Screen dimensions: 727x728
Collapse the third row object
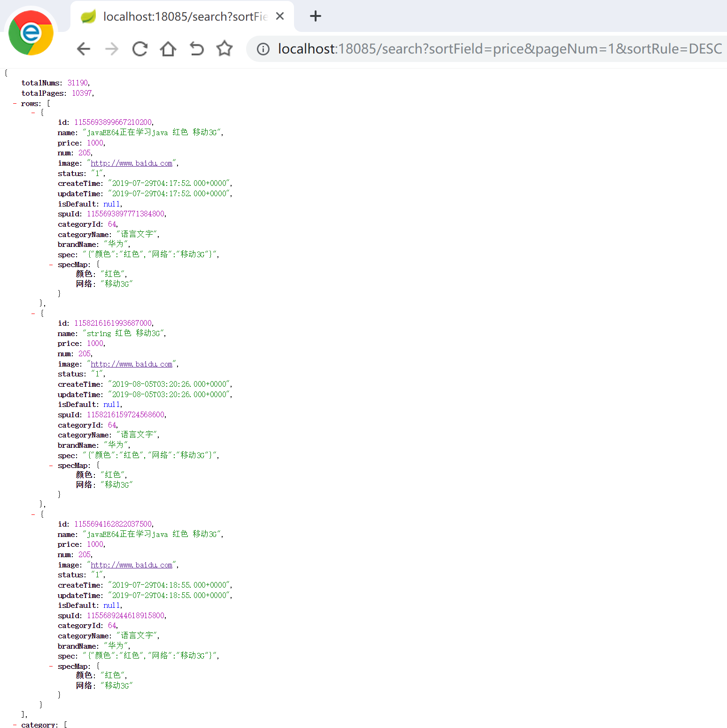click(x=33, y=514)
